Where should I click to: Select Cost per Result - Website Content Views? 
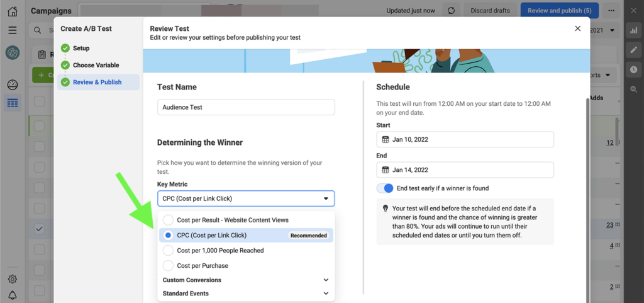pos(168,220)
